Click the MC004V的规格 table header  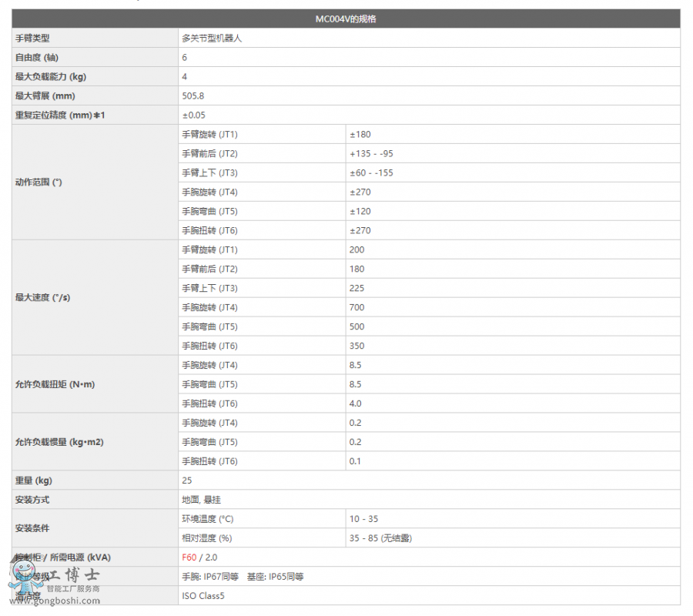click(346, 18)
